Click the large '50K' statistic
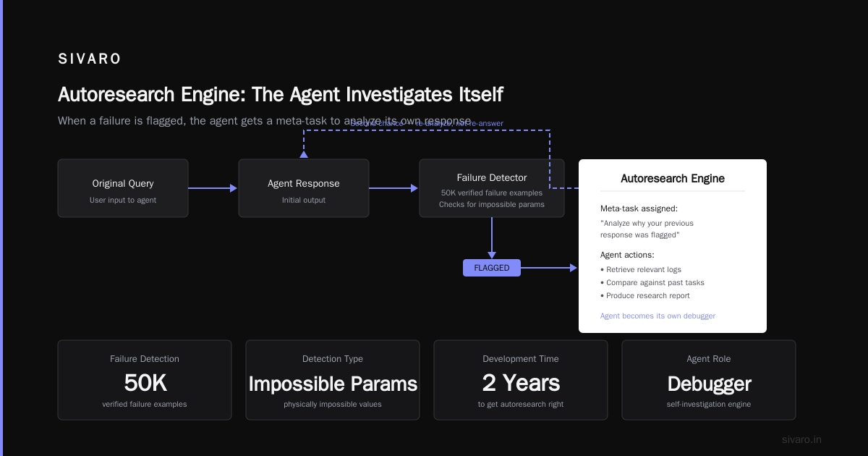Screen dimensions: 868x456 pos(145,383)
